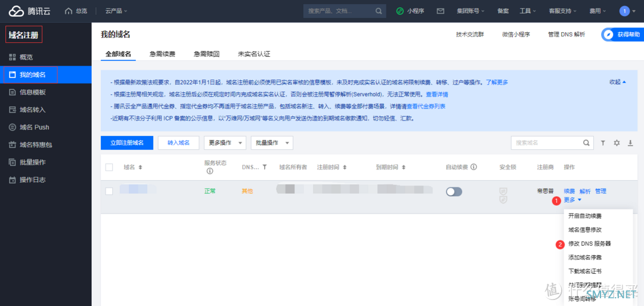Open the 更多操作 dropdown
The image size is (644, 306).
[225, 143]
